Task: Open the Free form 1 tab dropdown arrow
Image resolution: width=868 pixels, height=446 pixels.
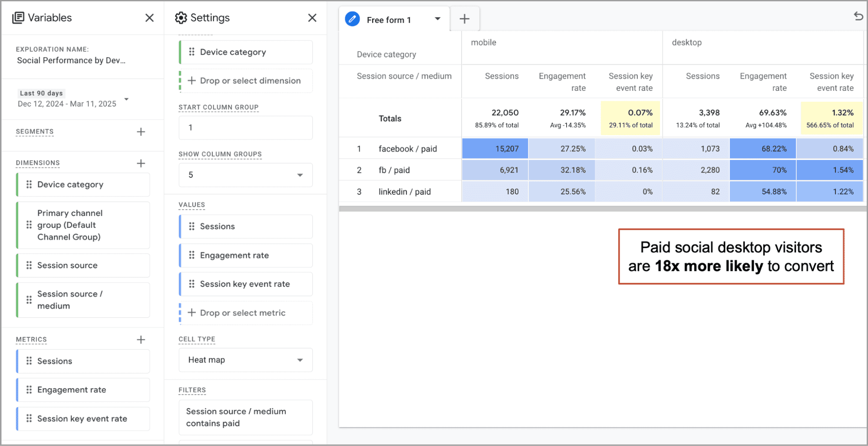Action: pos(438,19)
